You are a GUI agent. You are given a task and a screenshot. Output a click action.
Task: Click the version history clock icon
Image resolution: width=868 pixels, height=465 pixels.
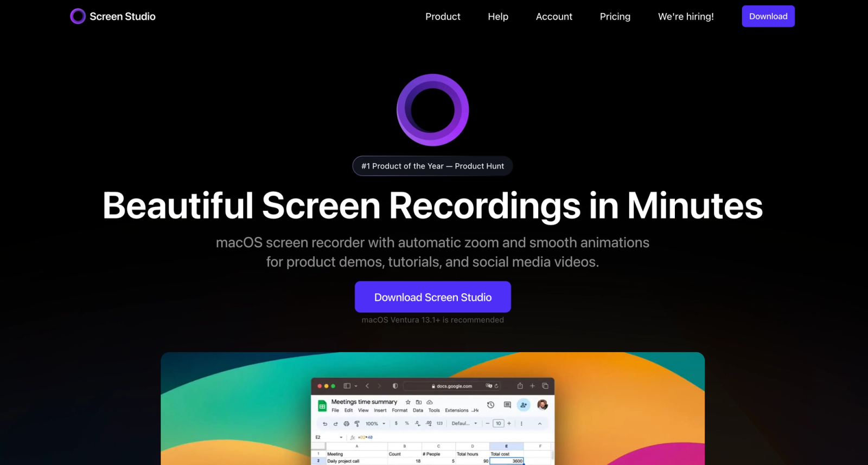(490, 405)
